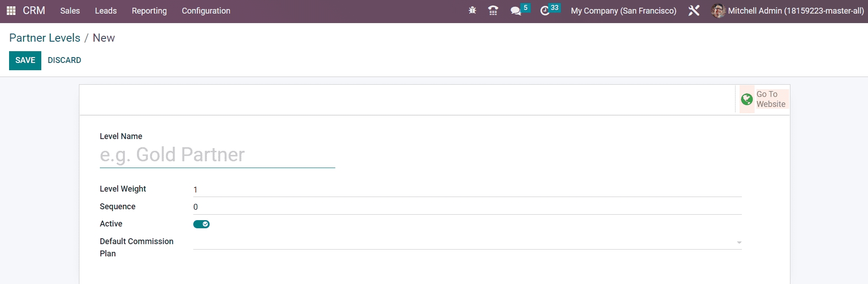Click the green globe website icon
This screenshot has width=868, height=284.
tap(746, 99)
